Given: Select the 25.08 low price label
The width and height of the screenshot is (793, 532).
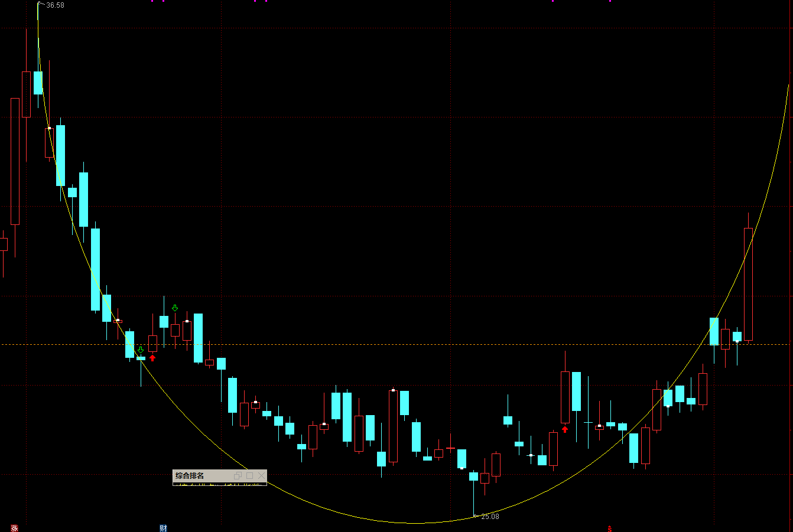Looking at the screenshot, I should pos(490,517).
